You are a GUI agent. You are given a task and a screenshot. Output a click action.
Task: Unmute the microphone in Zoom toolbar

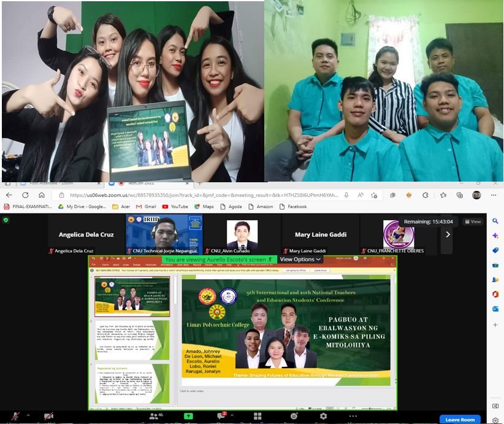pyautogui.click(x=15, y=416)
